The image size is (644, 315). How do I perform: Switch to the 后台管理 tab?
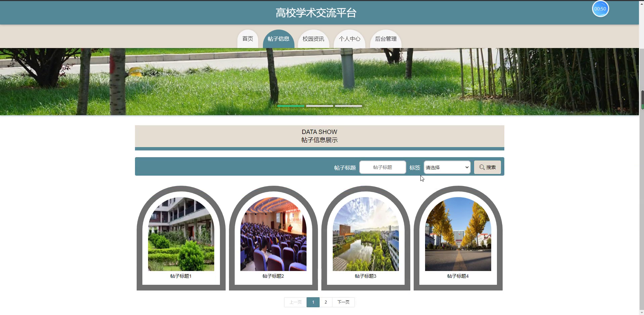coord(386,39)
